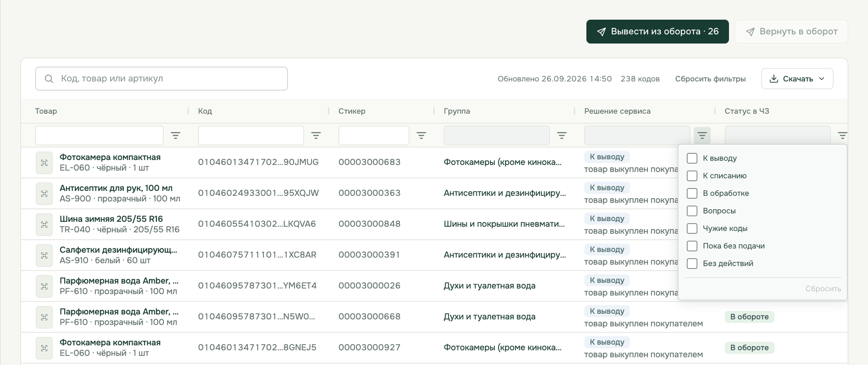868x365 pixels.
Task: Enable the Чужие коды checkbox
Action: tap(692, 228)
